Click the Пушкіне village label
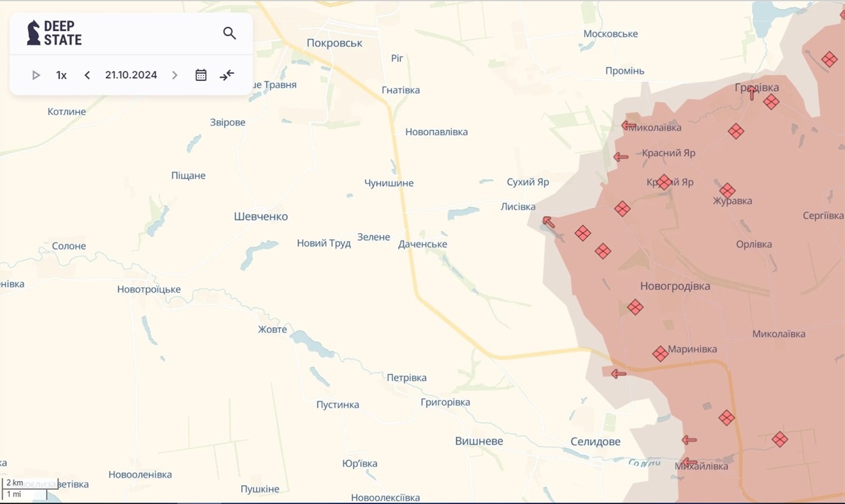Image resolution: width=845 pixels, height=504 pixels. click(260, 489)
